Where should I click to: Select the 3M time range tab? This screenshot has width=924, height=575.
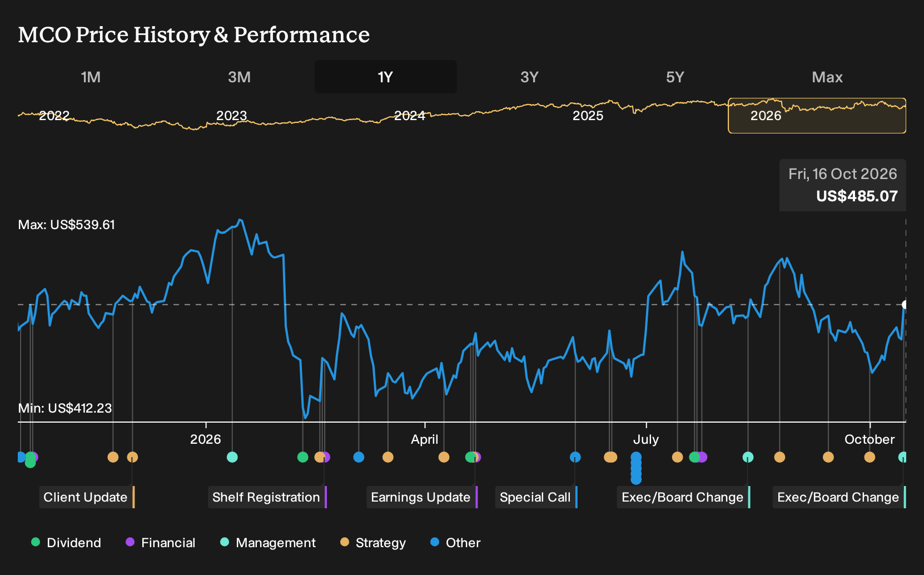pos(239,77)
